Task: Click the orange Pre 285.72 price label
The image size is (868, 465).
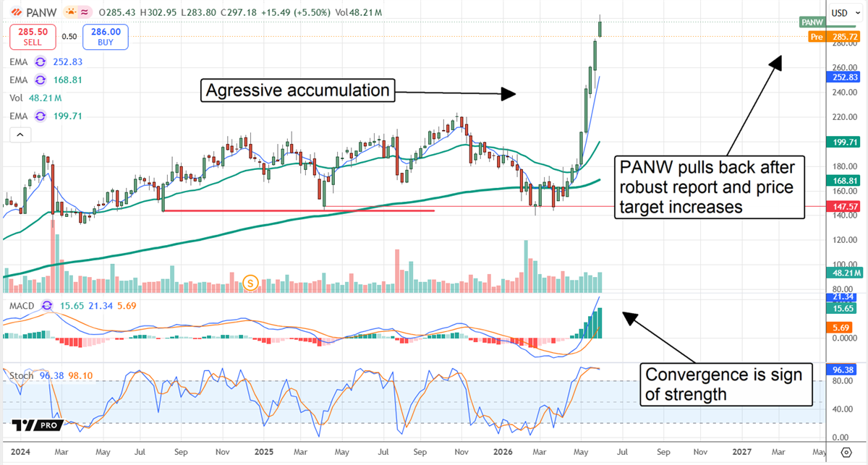Action: (835, 35)
